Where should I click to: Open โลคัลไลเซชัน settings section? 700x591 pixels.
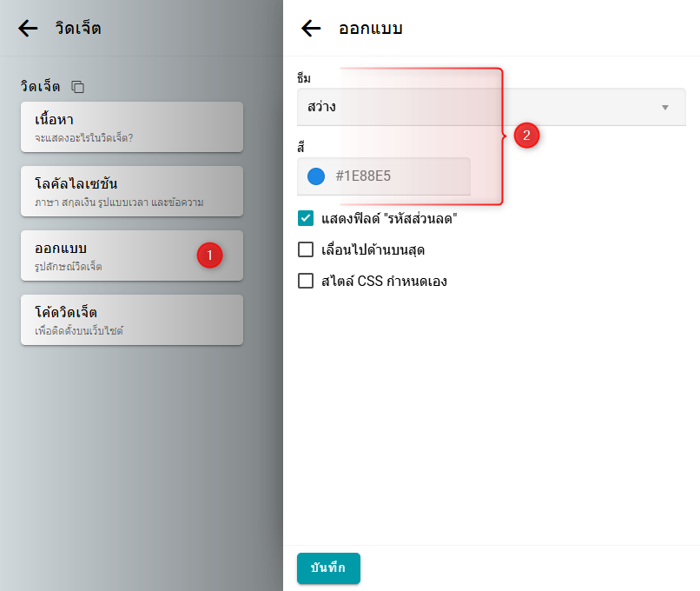[x=132, y=191]
